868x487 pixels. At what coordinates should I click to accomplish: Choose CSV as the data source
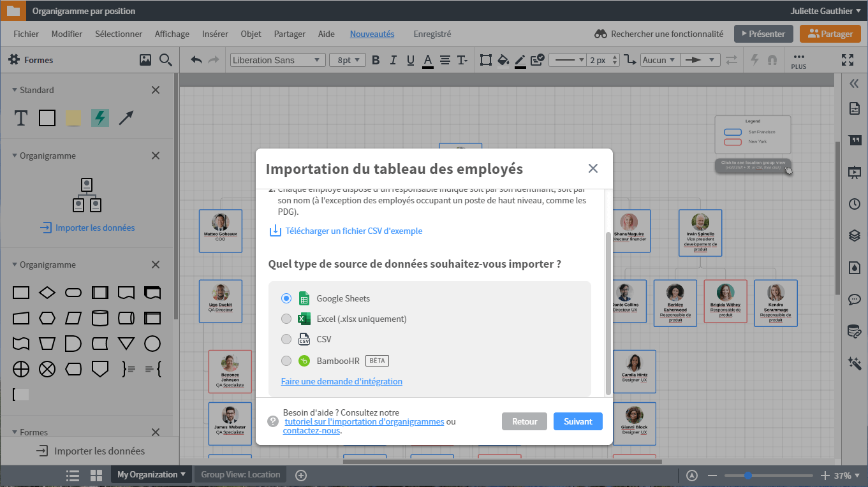pos(286,339)
